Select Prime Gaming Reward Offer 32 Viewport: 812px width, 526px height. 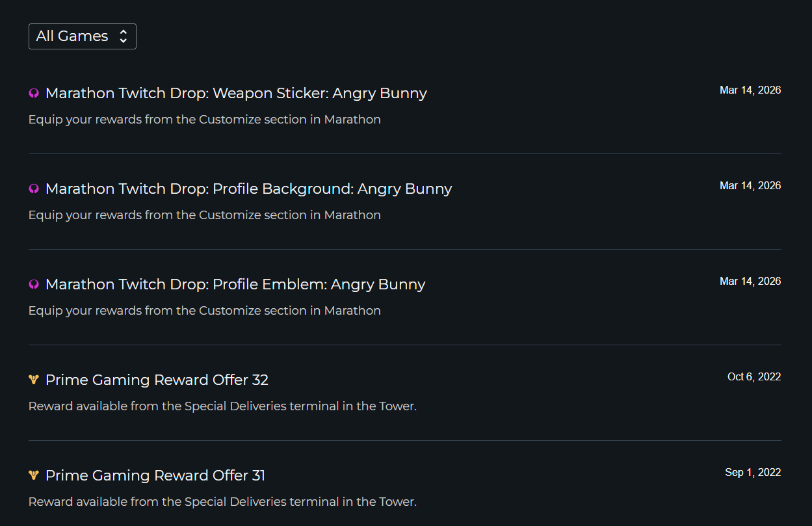tap(157, 380)
